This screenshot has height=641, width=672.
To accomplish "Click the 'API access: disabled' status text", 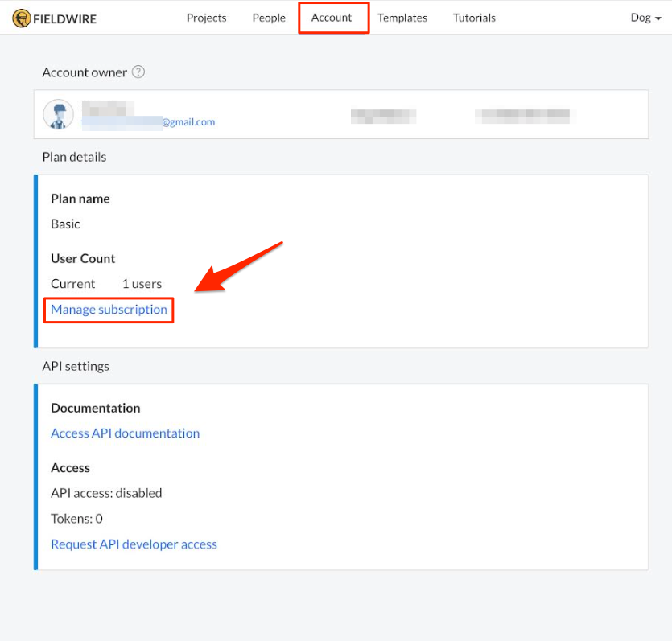I will (x=106, y=493).
